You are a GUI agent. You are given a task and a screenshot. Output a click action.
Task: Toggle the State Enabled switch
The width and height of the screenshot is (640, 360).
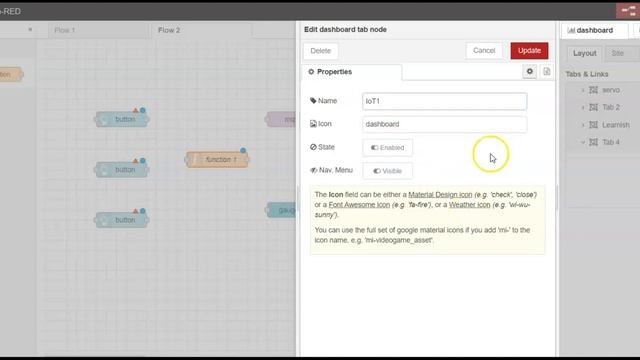coord(387,148)
